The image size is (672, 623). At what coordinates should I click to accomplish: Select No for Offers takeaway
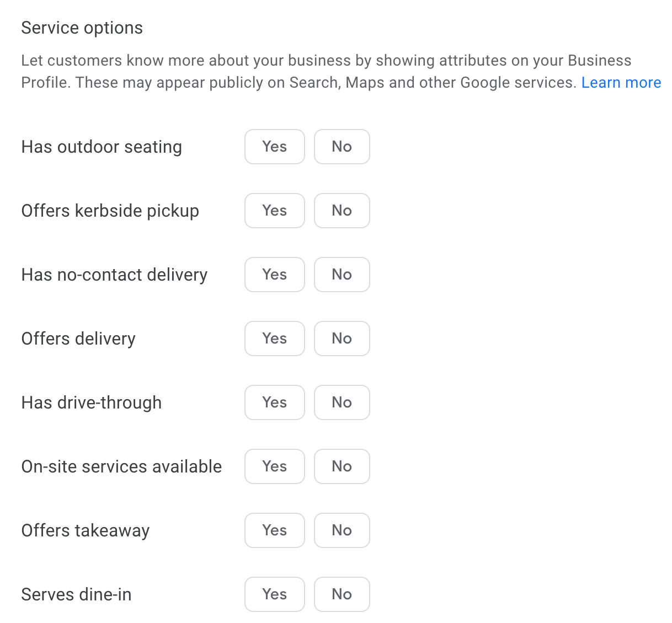[342, 530]
